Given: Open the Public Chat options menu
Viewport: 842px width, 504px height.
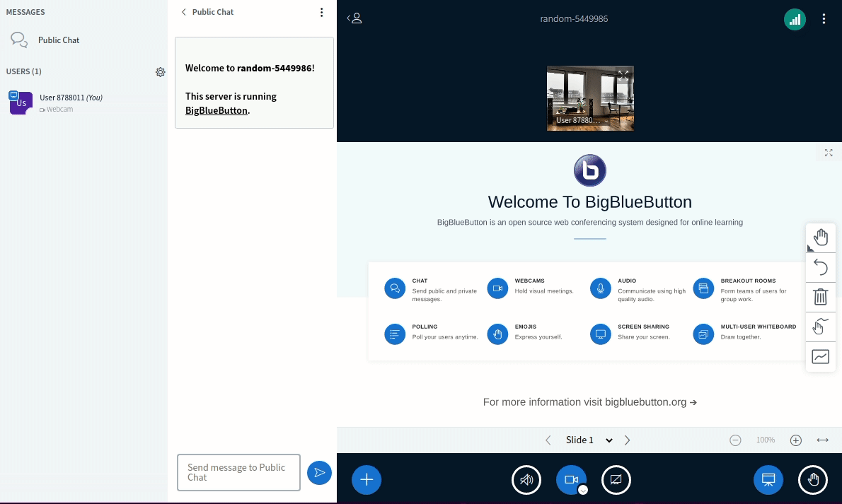Looking at the screenshot, I should click(321, 12).
